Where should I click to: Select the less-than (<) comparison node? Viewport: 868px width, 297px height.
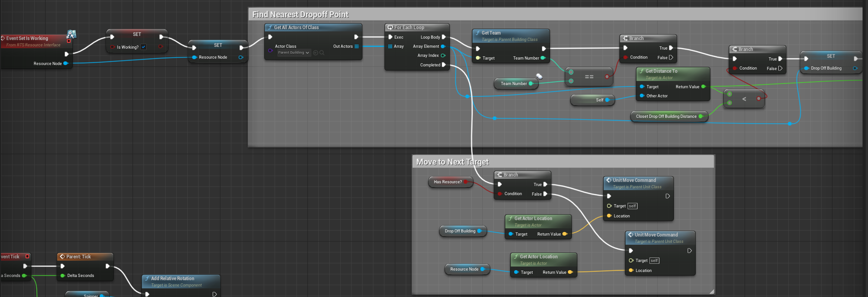click(744, 99)
